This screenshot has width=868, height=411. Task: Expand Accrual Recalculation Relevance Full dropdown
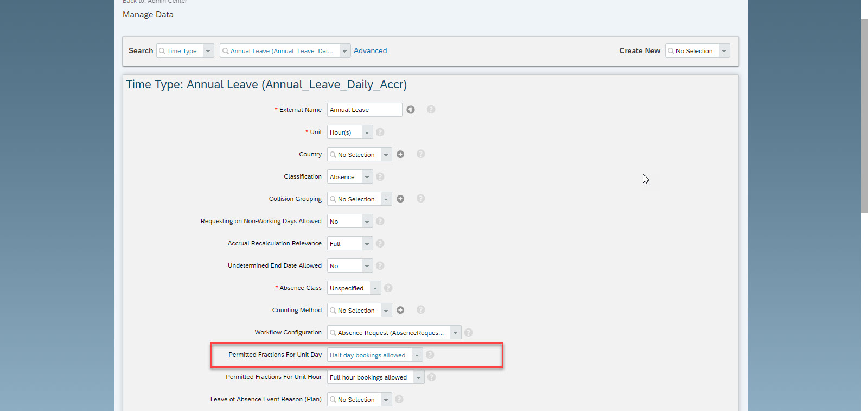(x=367, y=244)
